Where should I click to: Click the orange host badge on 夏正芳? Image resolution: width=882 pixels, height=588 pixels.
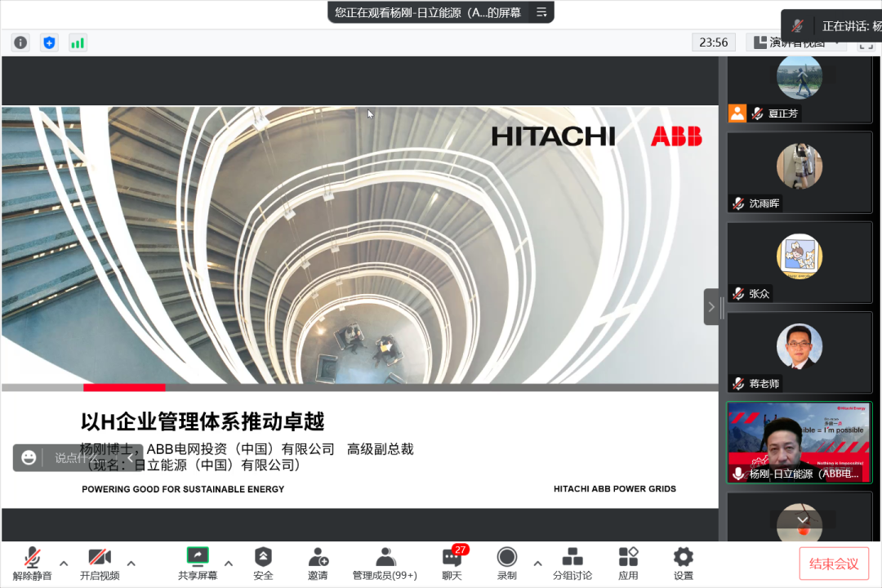click(737, 113)
